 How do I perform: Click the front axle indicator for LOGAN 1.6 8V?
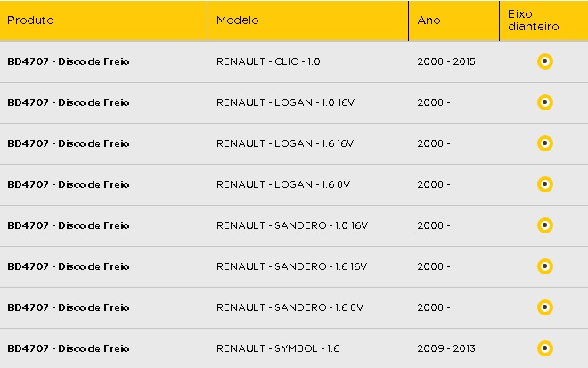pyautogui.click(x=545, y=184)
